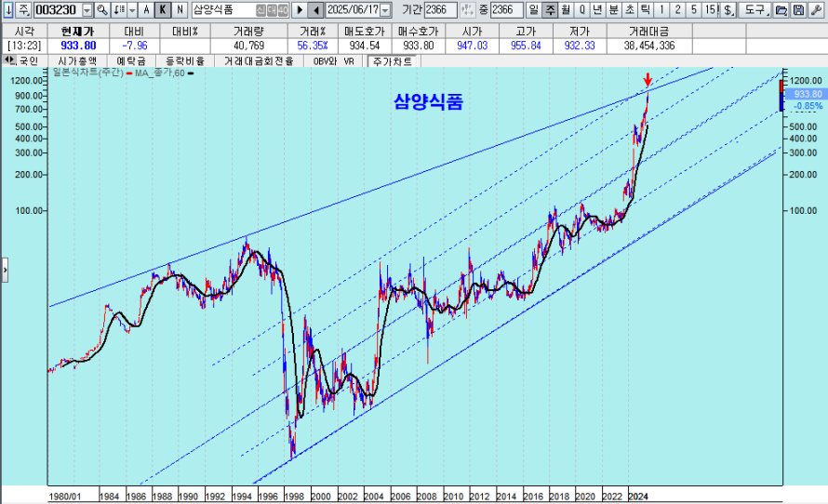Click the 현재가 column header

77,31
